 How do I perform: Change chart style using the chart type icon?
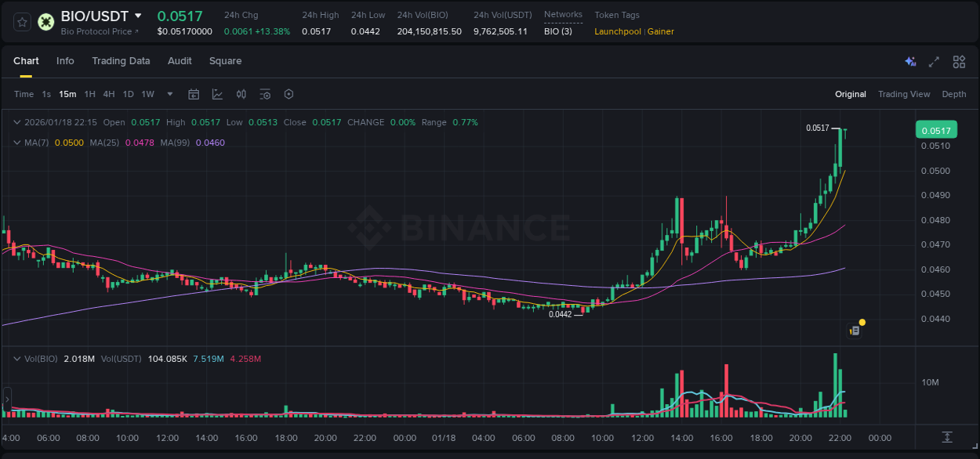pyautogui.click(x=217, y=94)
